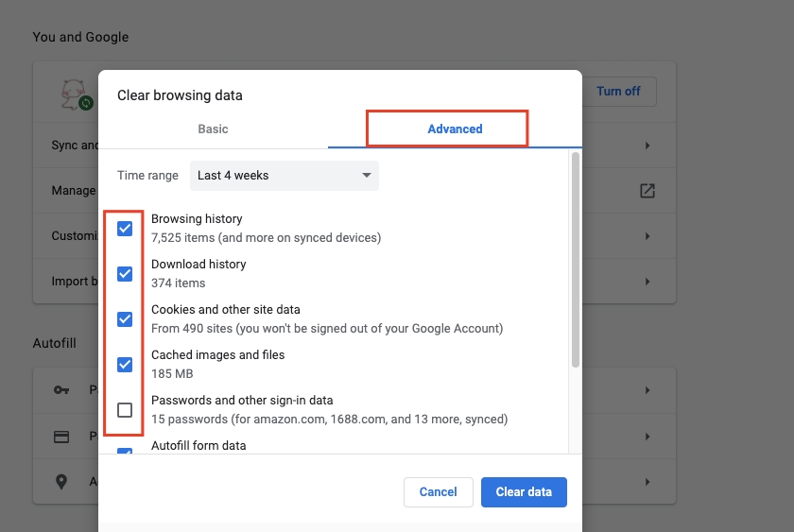Uncheck the Download history checkbox

click(x=125, y=274)
